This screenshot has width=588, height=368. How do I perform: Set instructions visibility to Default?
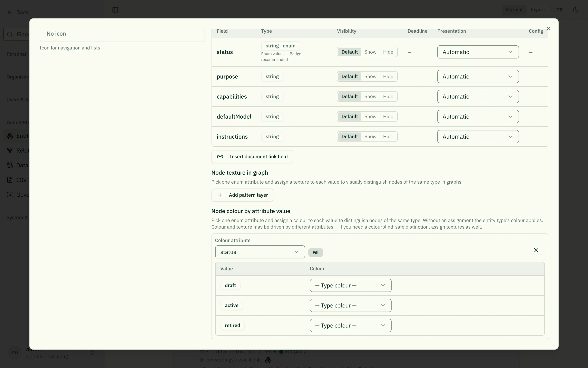349,137
